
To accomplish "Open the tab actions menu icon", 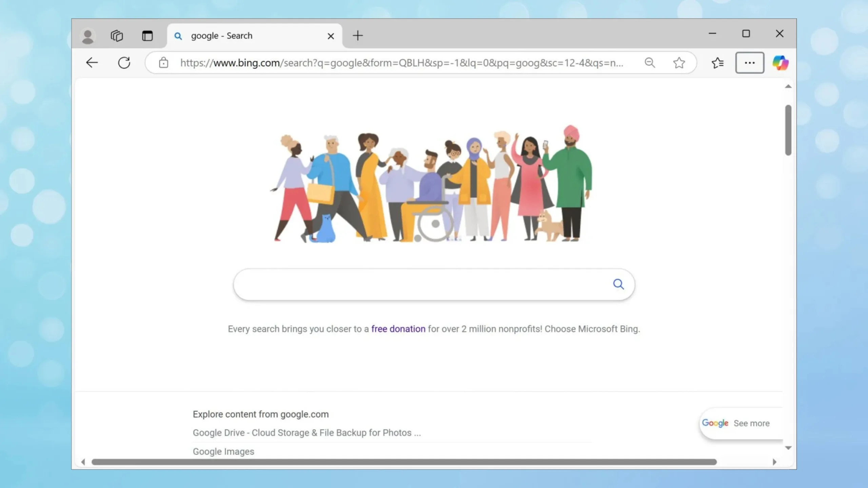I will (147, 36).
